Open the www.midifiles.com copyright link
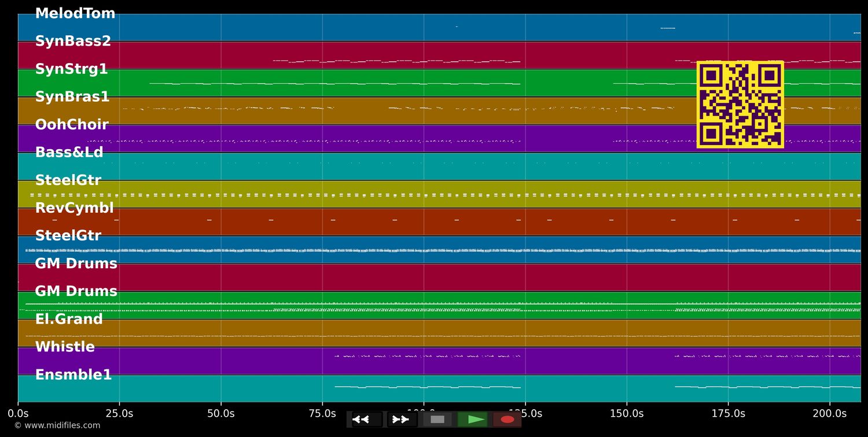 57,425
